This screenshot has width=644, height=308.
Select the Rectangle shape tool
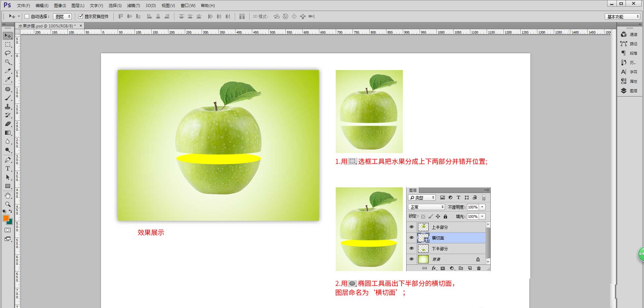(8, 186)
